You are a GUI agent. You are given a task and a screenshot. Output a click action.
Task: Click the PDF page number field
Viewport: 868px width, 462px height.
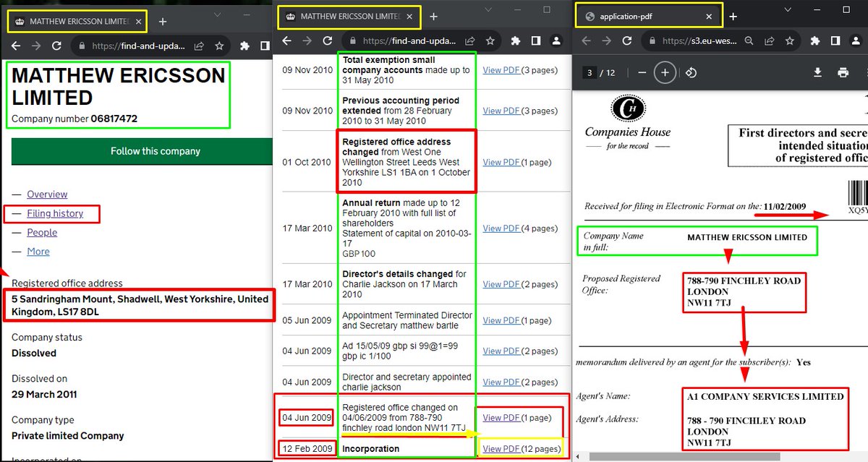[590, 72]
